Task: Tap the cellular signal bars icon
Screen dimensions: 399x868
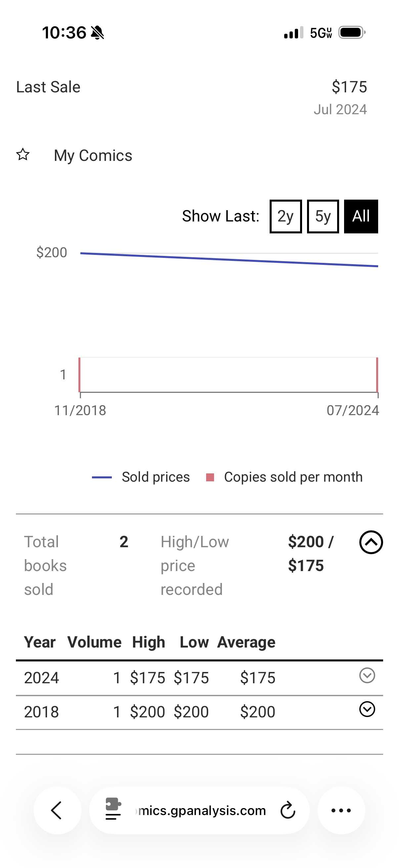Action: (293, 33)
